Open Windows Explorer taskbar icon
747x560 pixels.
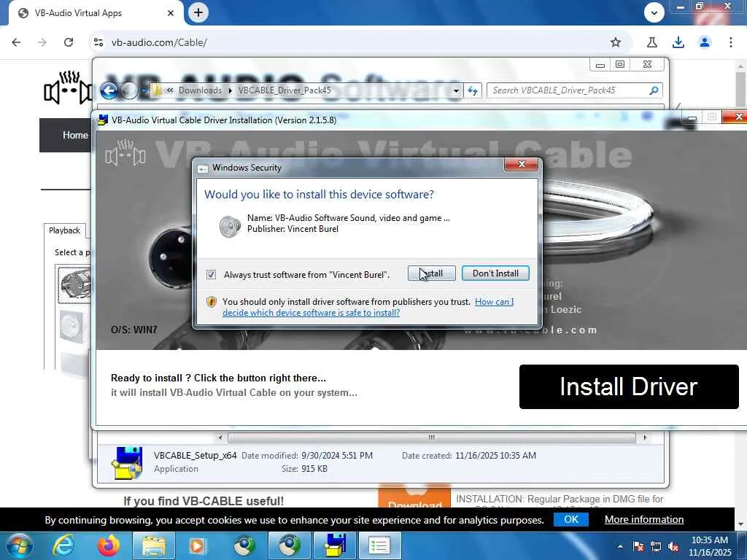tap(153, 545)
